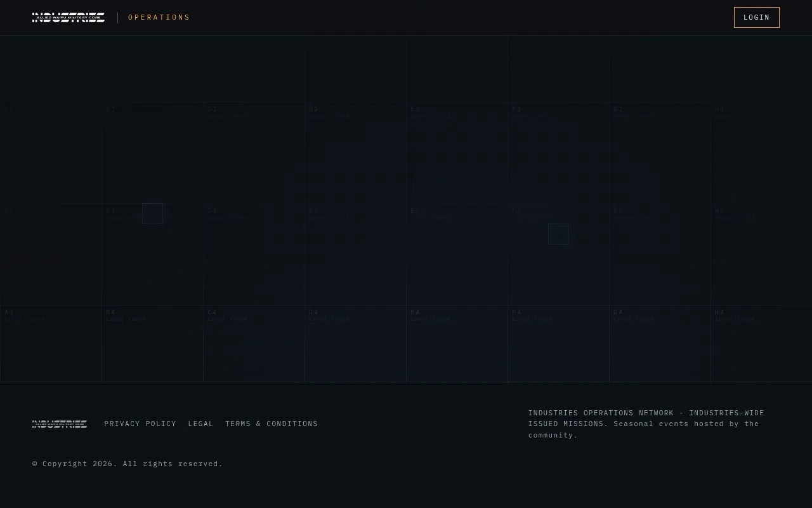Select the square marker in grid cell B3
812x508 pixels.
(x=152, y=213)
